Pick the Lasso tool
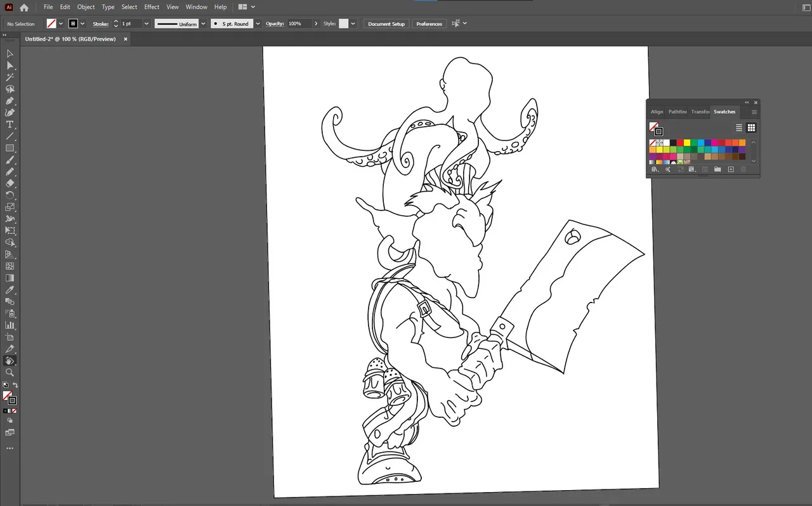This screenshot has width=812, height=506. (10, 89)
